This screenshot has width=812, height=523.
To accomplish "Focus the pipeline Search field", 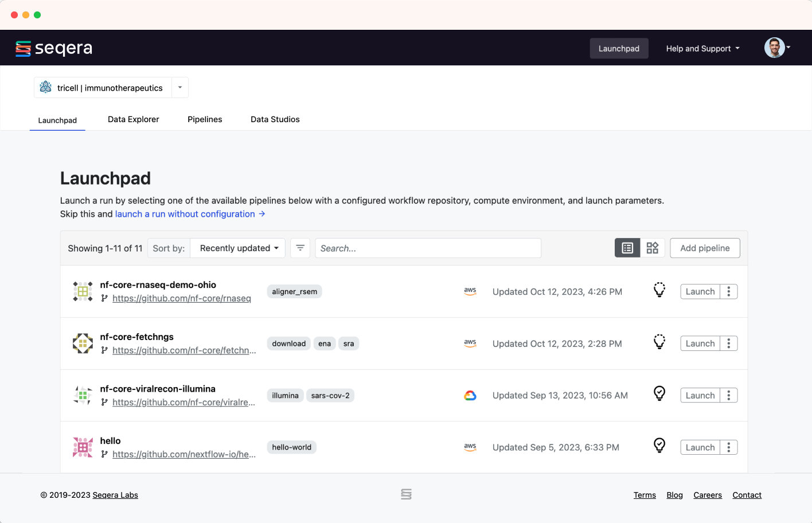I will point(428,248).
